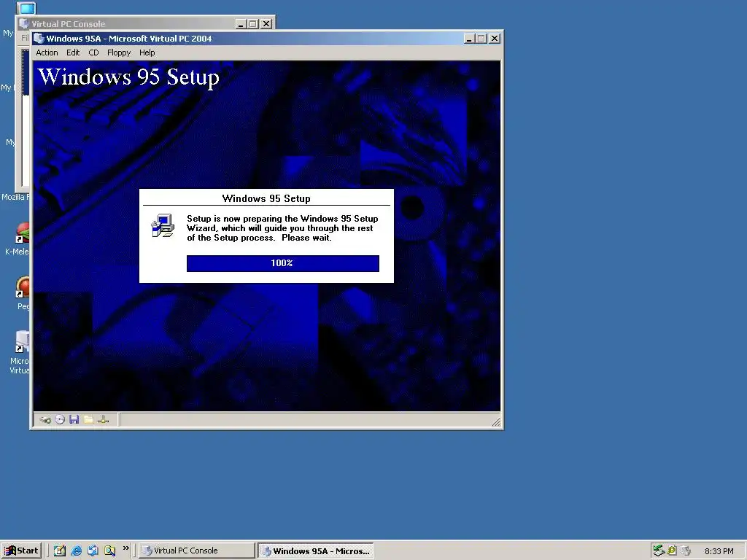Click the CD drive icon in status bar
This screenshot has width=747, height=560.
click(60, 419)
